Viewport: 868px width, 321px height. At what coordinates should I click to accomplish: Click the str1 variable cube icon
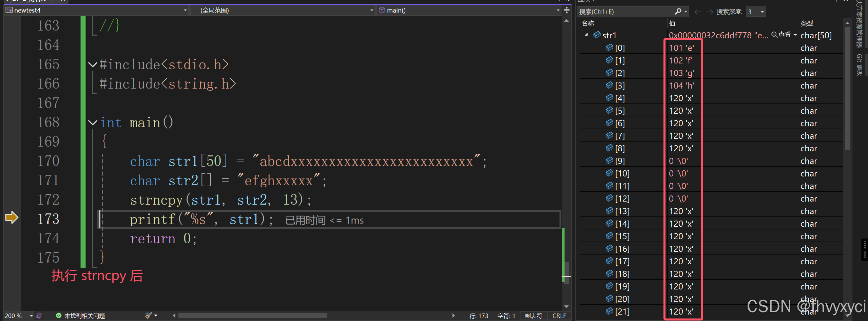[x=597, y=35]
